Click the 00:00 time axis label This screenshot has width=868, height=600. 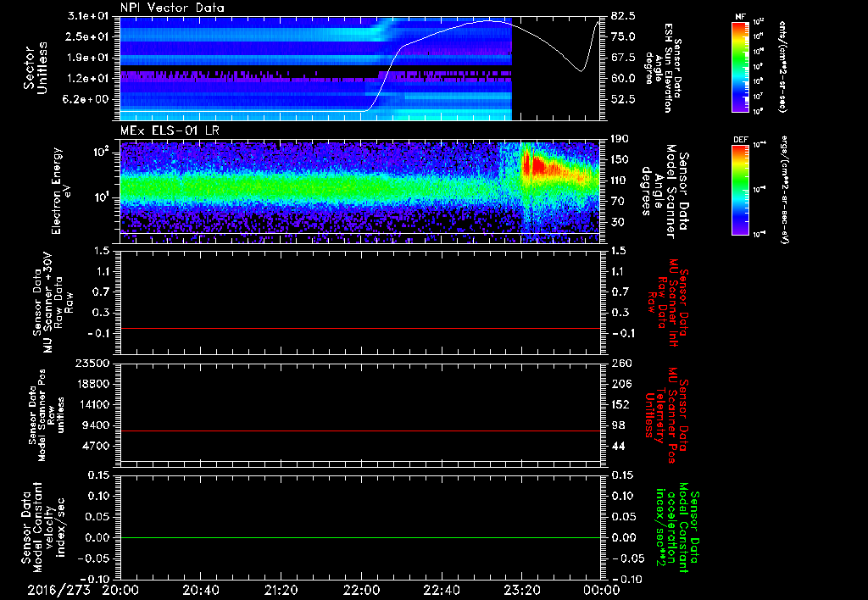point(602,590)
